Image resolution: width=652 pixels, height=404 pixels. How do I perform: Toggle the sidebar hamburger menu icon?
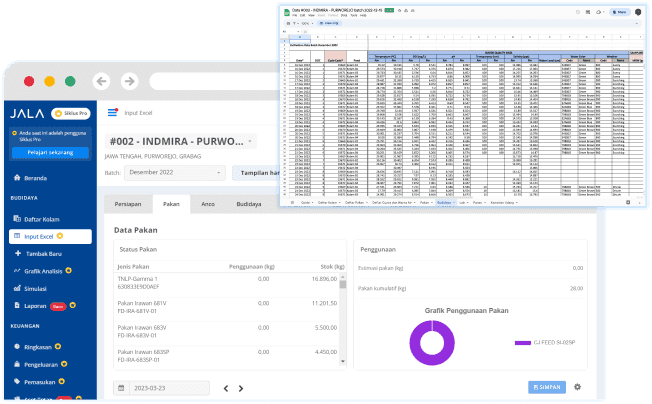(x=112, y=113)
